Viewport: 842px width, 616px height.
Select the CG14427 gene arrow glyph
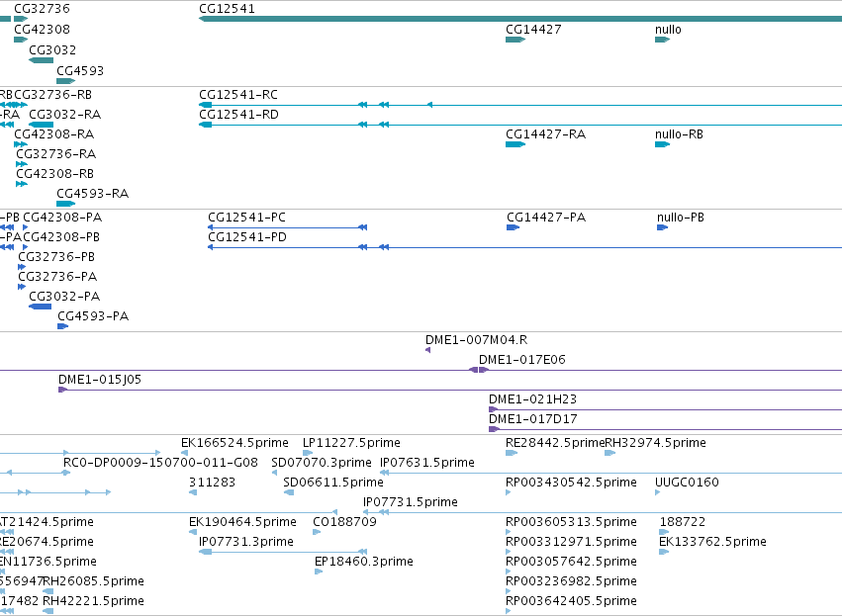click(x=515, y=40)
